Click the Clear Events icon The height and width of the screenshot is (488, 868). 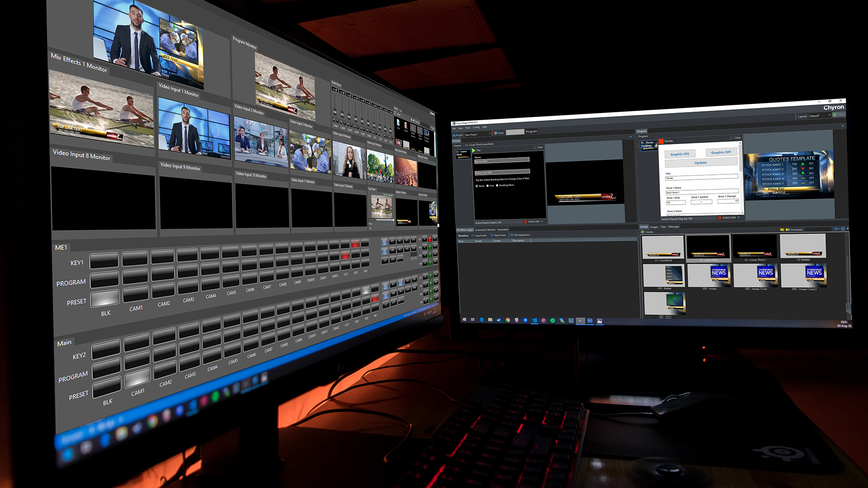tap(492, 235)
